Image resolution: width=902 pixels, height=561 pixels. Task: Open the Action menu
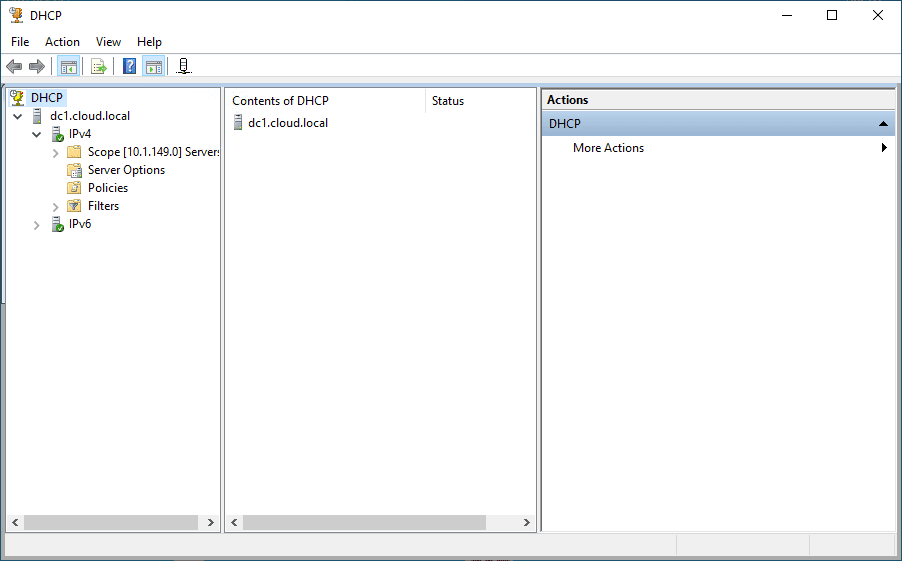click(x=62, y=42)
